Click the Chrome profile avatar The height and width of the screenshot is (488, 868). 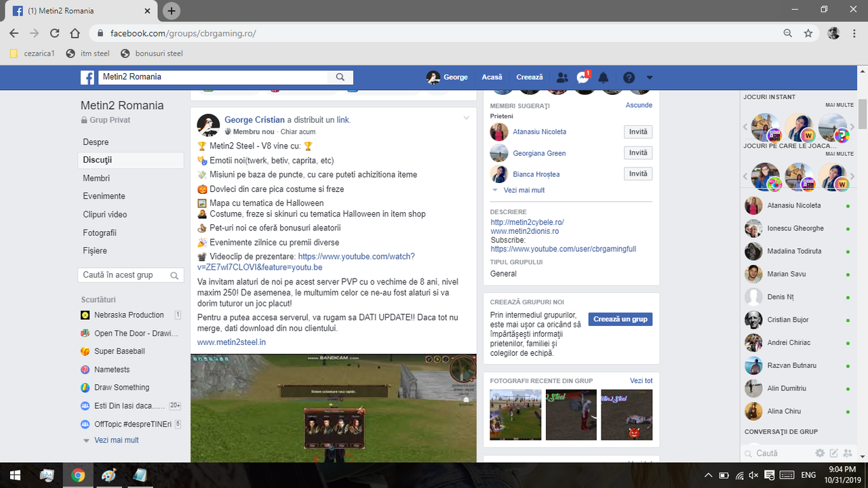tap(834, 33)
